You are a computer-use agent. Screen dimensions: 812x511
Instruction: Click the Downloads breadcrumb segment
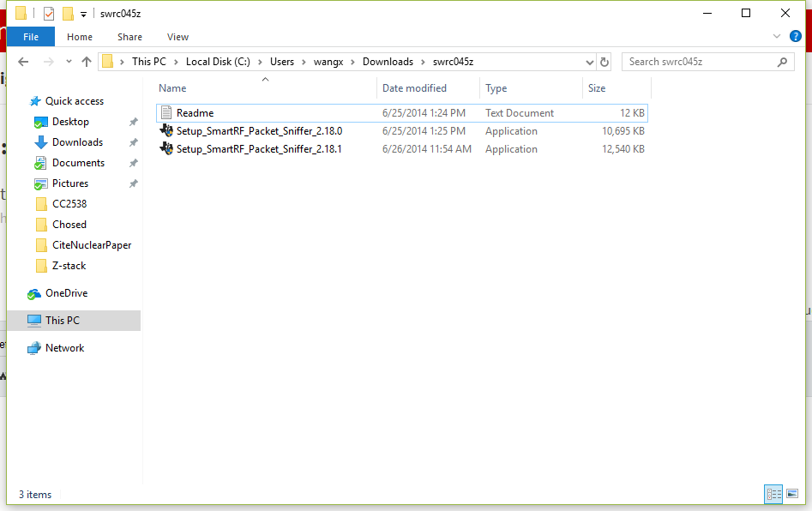(388, 62)
